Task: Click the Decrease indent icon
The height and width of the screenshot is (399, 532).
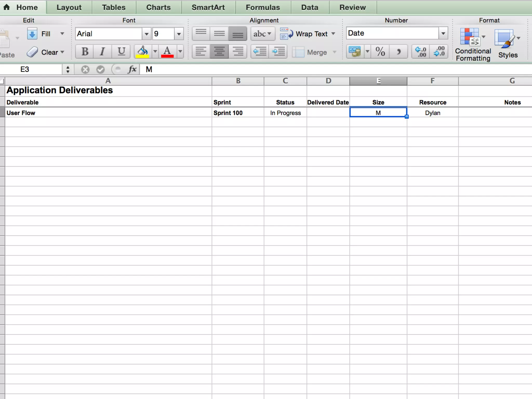Action: [260, 51]
